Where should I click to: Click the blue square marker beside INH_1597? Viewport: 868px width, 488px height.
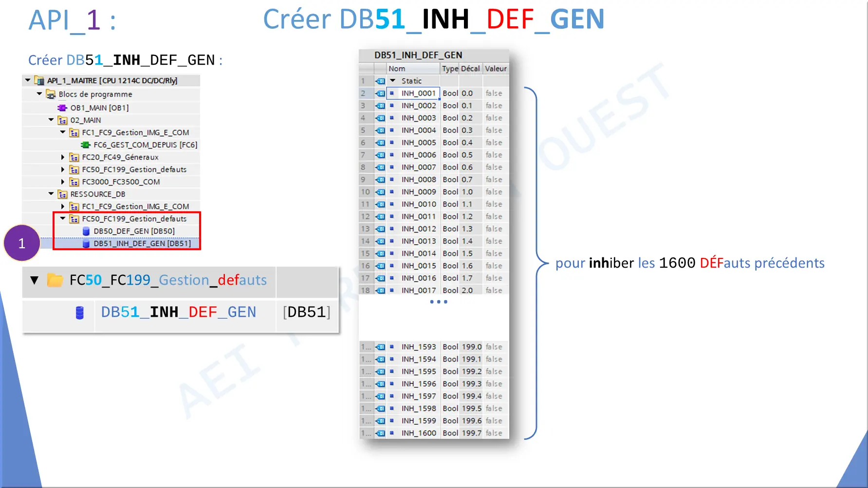392,396
